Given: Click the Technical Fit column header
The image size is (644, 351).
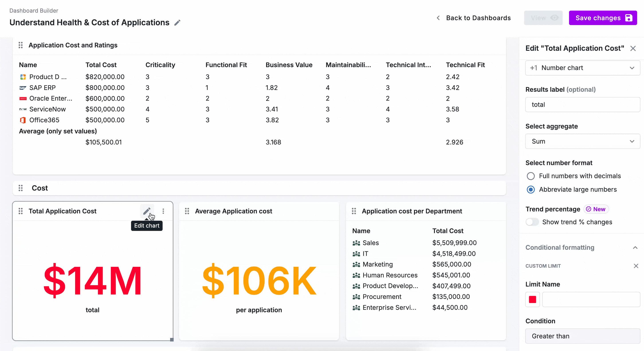Looking at the screenshot, I should pyautogui.click(x=465, y=65).
